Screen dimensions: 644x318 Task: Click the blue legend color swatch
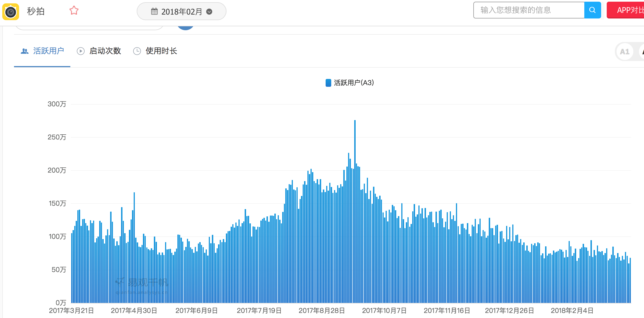[328, 83]
